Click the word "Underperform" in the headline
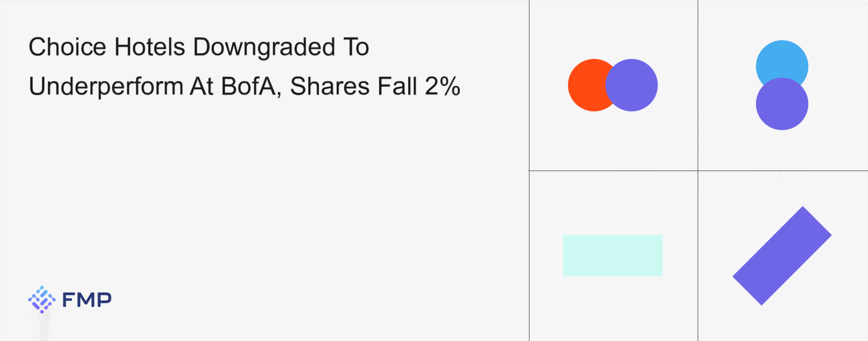The height and width of the screenshot is (341, 868). [x=106, y=86]
